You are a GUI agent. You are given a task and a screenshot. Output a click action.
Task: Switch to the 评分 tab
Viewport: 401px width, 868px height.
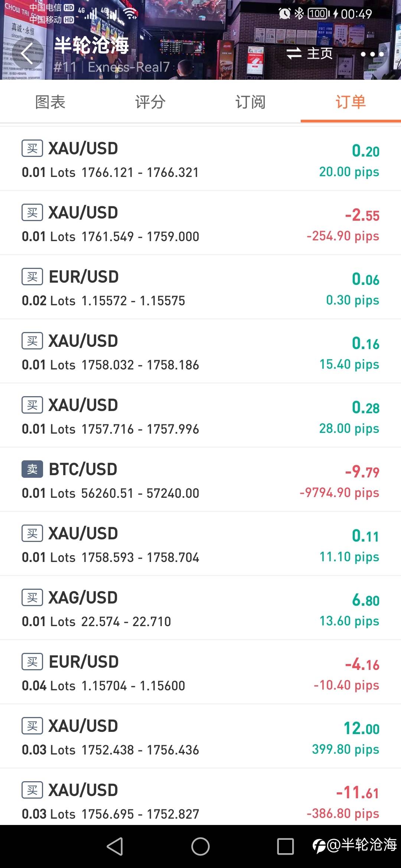[150, 102]
